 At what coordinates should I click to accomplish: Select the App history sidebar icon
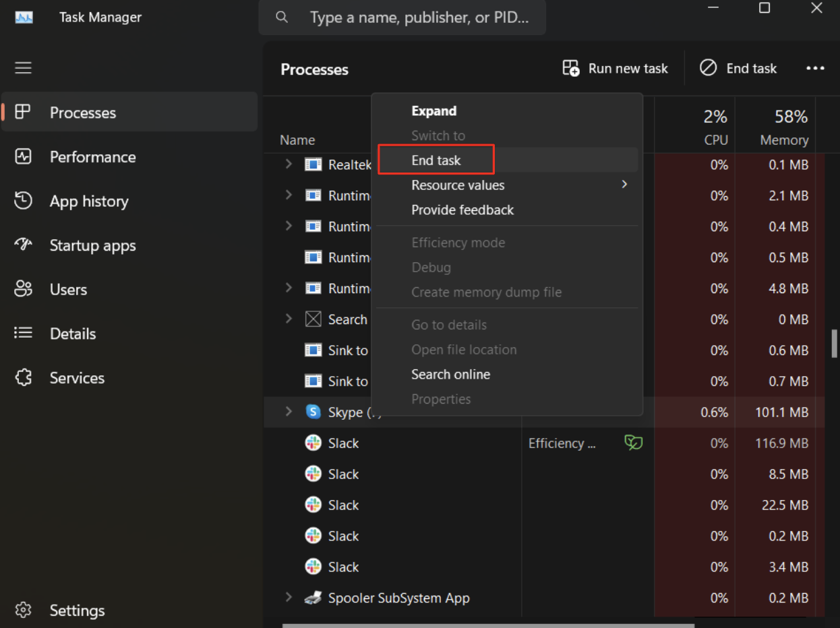point(23,201)
